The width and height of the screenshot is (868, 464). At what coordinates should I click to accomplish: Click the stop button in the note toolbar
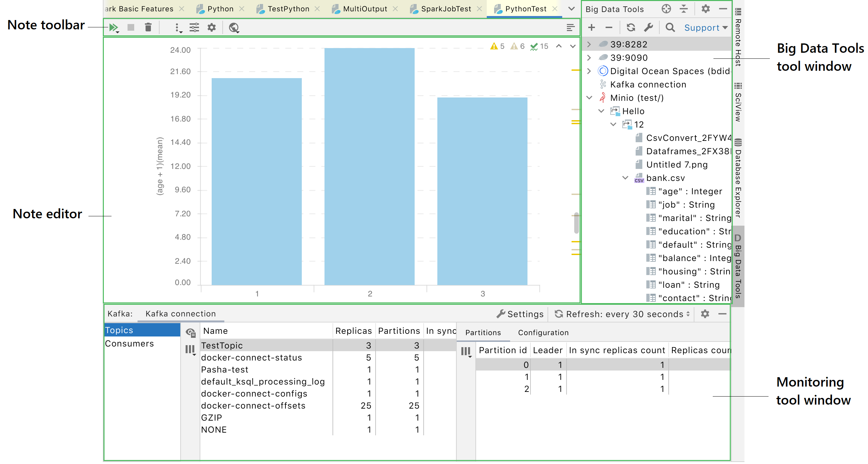tap(131, 28)
